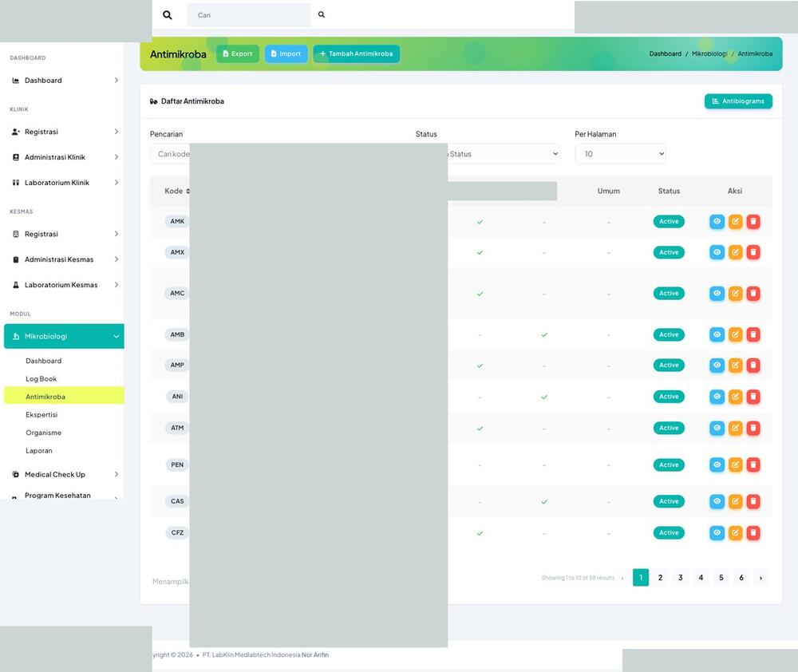Viewport: 798px width, 672px height.
Task: Delete the AMB antimicrobial entry
Action: click(753, 334)
